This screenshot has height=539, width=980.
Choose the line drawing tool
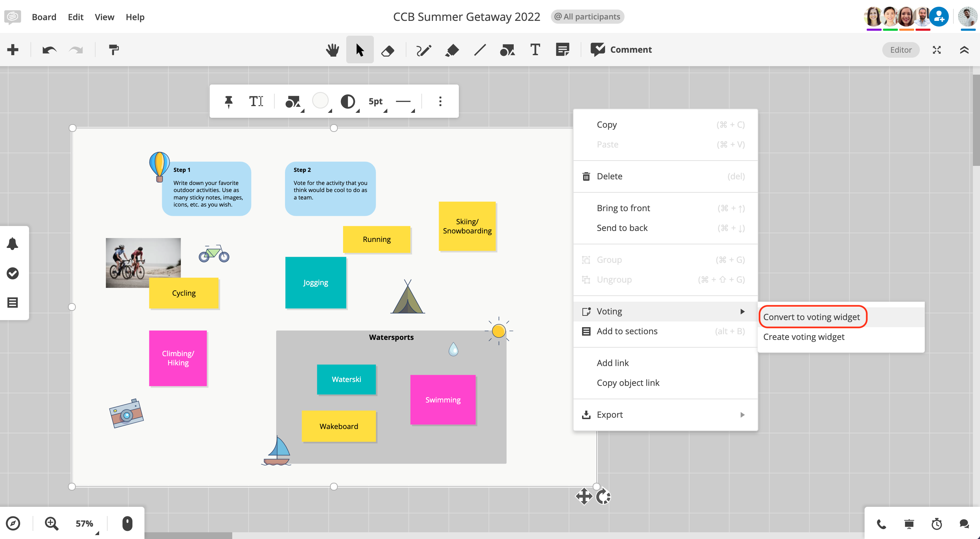pyautogui.click(x=480, y=50)
